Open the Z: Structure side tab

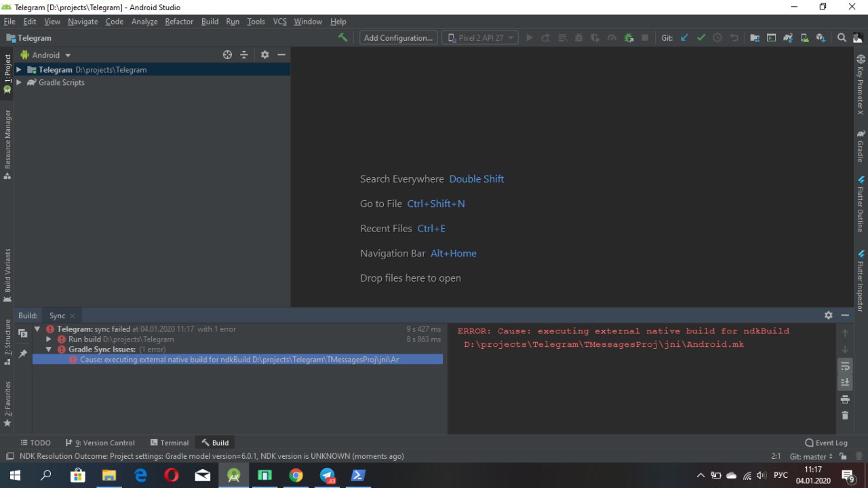point(7,342)
